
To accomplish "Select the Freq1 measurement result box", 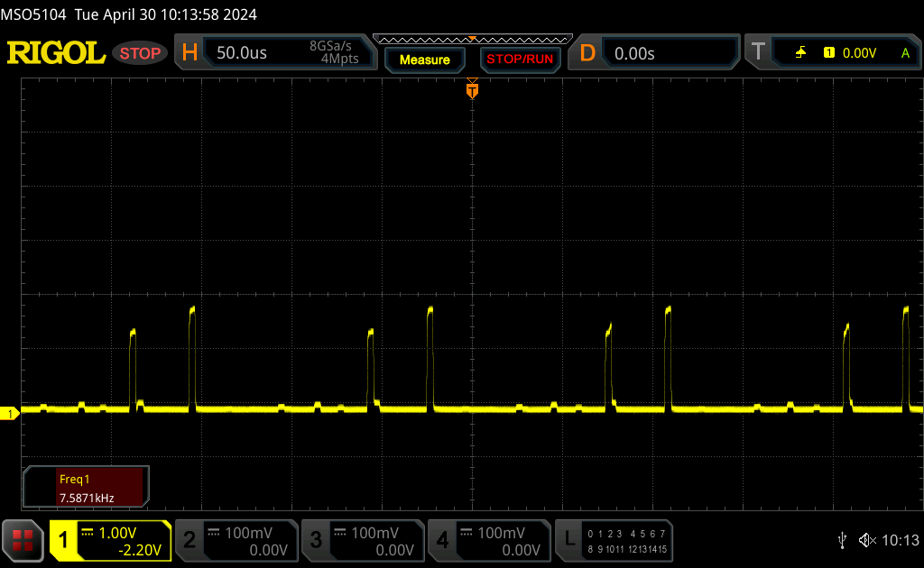I will [x=86, y=487].
